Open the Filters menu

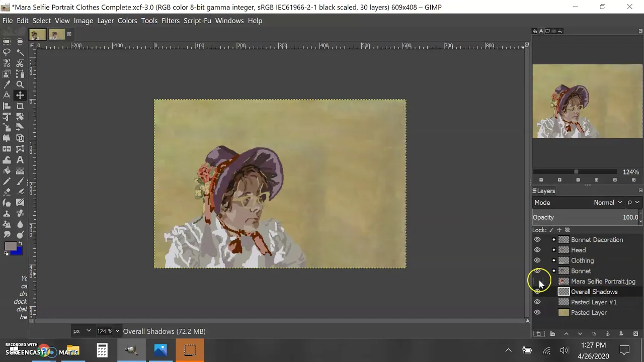tap(171, 21)
